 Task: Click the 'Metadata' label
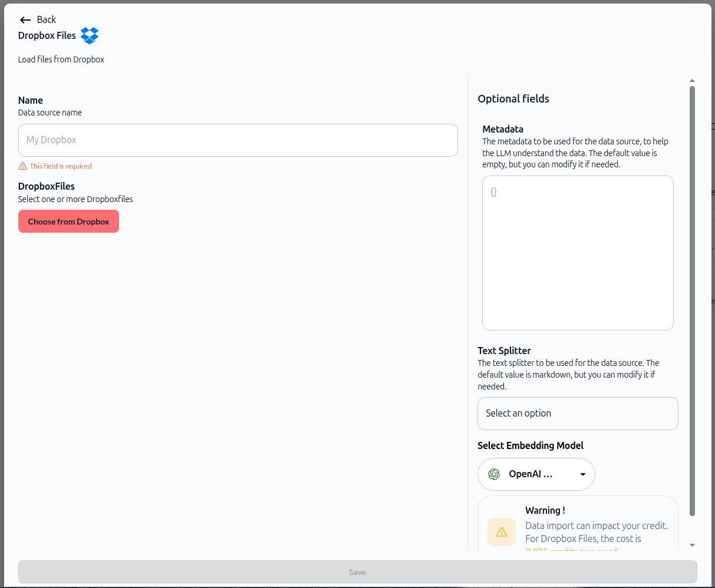coord(503,129)
